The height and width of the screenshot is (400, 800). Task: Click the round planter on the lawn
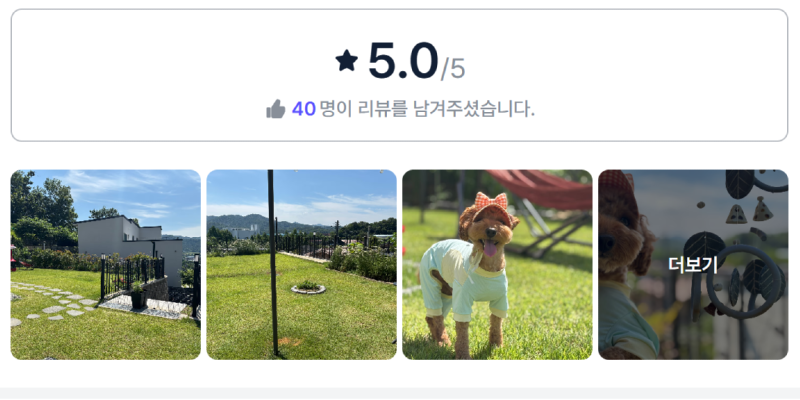tap(308, 287)
